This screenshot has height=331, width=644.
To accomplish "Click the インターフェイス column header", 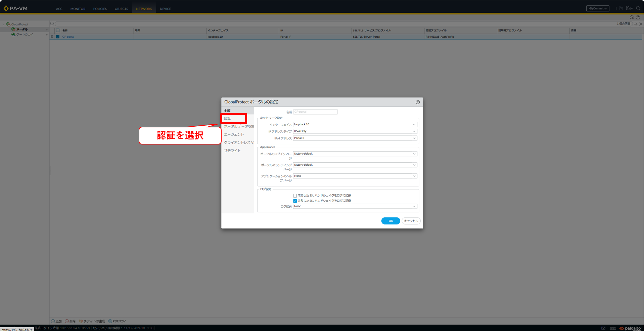I will [242, 30].
